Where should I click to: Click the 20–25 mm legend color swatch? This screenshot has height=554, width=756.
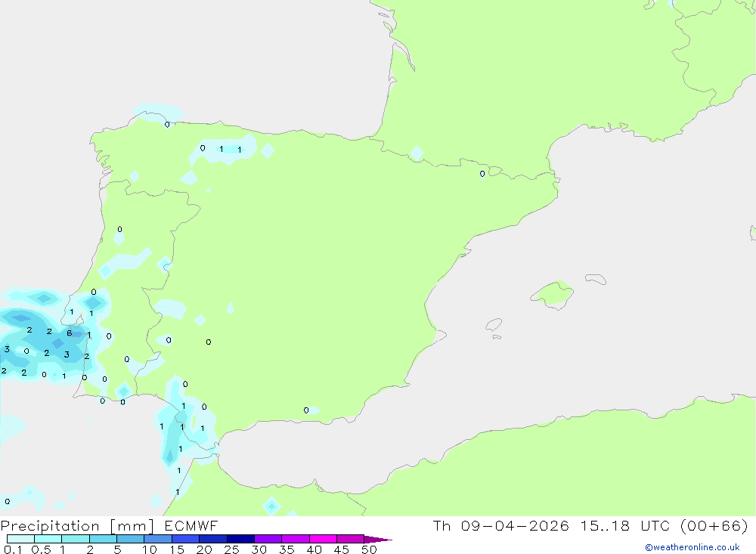pyautogui.click(x=212, y=539)
